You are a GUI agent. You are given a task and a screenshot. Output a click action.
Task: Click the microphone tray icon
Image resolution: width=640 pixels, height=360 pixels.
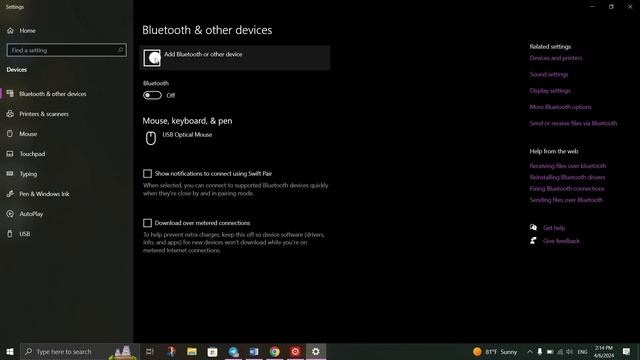pyautogui.click(x=540, y=351)
